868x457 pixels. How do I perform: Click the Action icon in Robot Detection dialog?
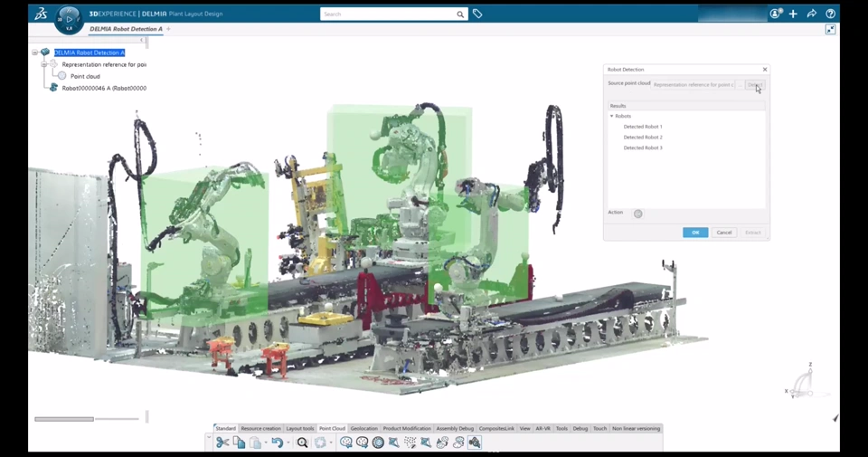(x=637, y=214)
